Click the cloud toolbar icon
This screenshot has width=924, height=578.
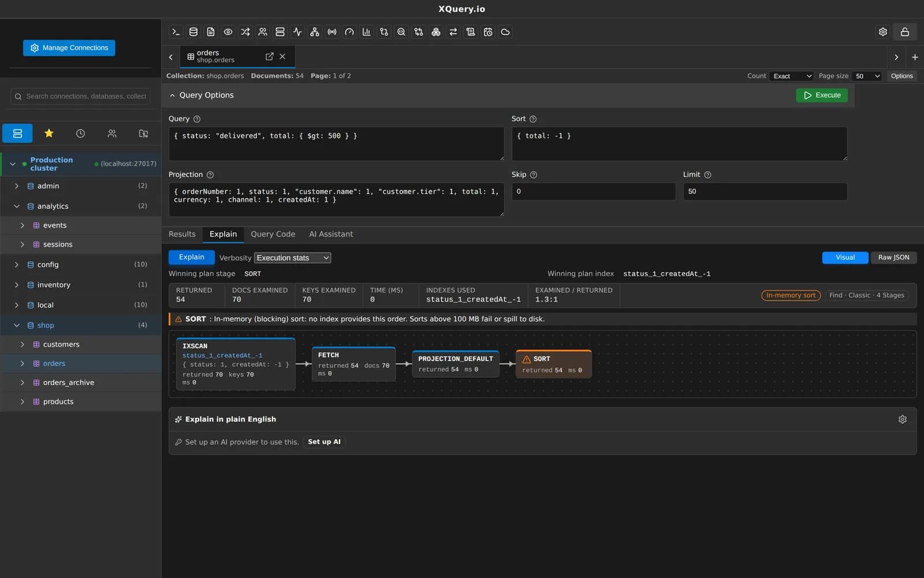coord(505,32)
